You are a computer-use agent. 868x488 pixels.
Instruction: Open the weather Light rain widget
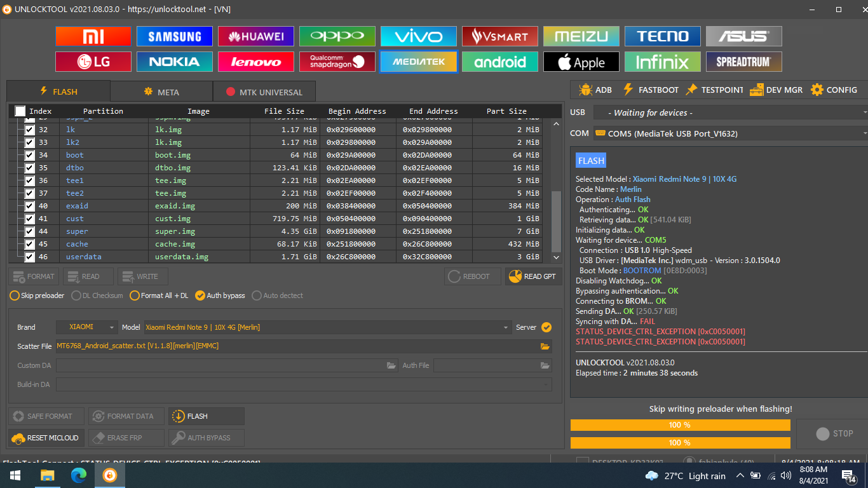tap(685, 476)
